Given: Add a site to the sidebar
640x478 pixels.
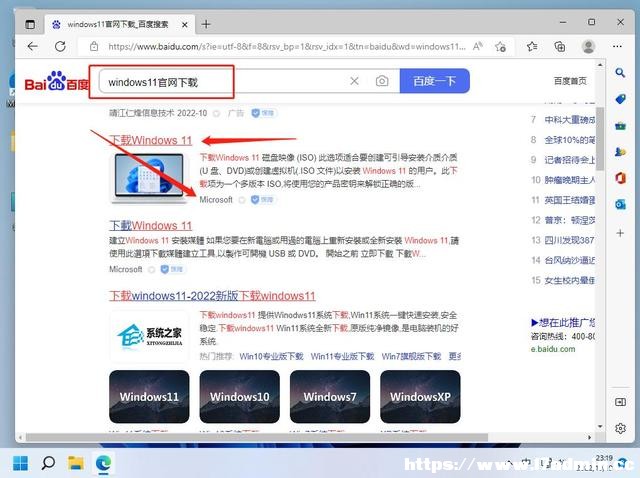Looking at the screenshot, I should tap(620, 233).
